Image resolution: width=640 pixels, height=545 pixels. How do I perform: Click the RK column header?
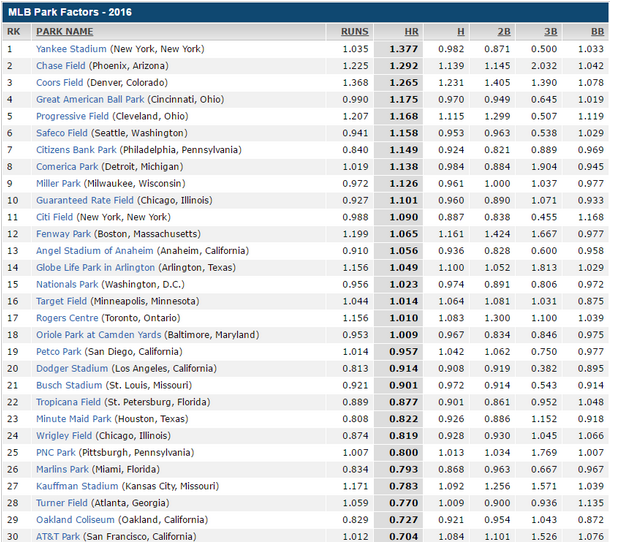pyautogui.click(x=13, y=32)
